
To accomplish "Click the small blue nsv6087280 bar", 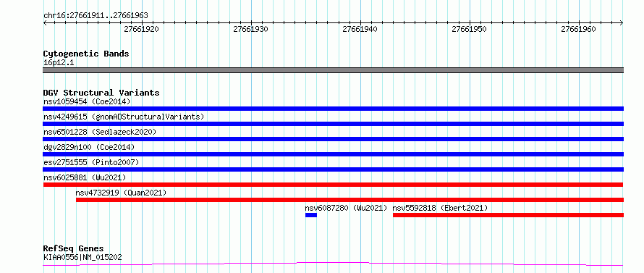I will (x=311, y=215).
